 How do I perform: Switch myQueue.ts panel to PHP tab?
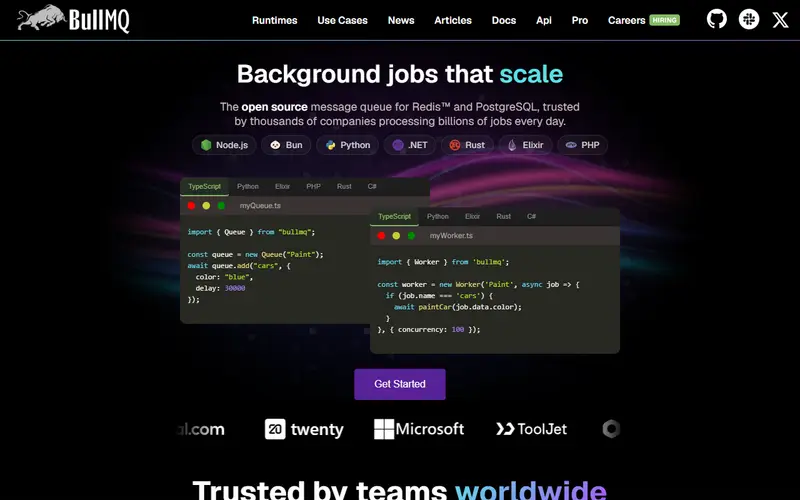(x=313, y=187)
